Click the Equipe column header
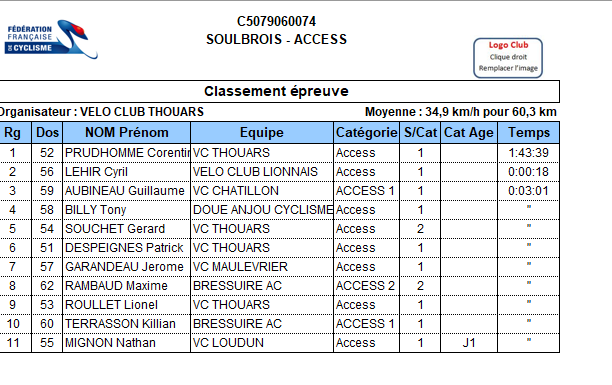This screenshot has width=612, height=385. pos(262,132)
